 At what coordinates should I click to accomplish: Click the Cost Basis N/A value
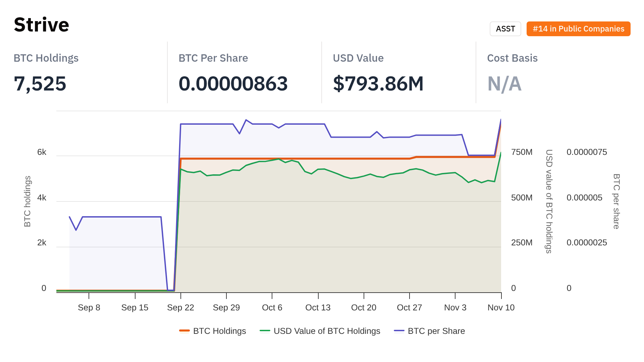[x=504, y=84]
